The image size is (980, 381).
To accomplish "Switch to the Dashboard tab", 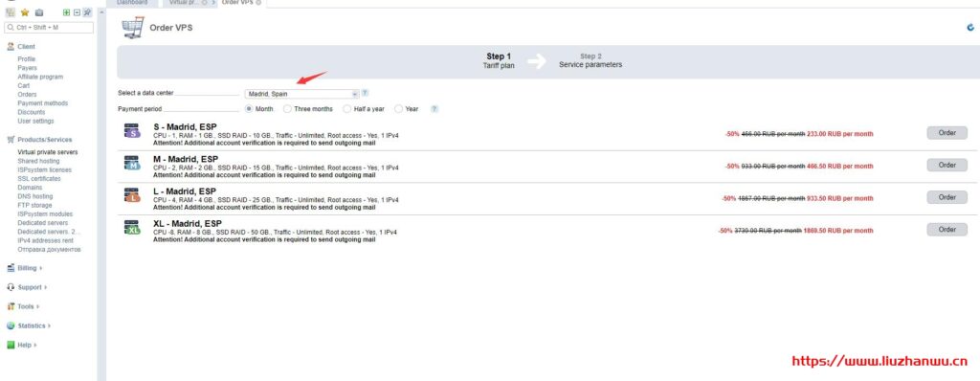I will point(132,3).
